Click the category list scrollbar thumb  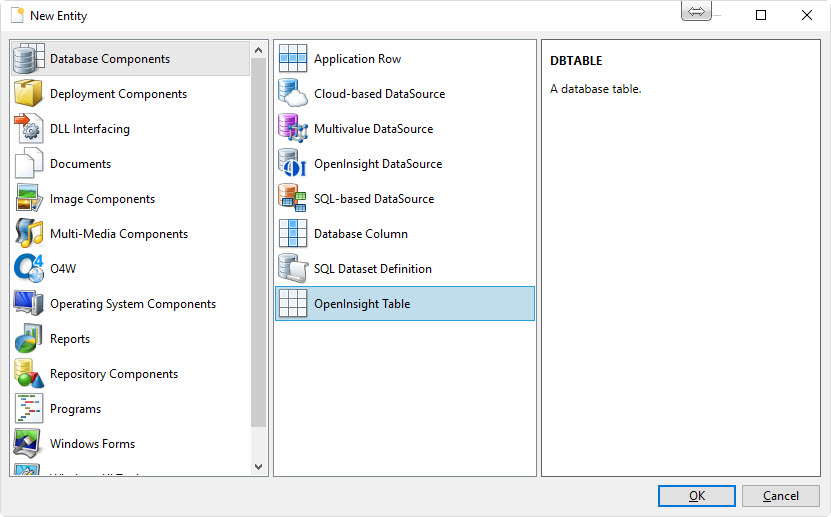259,242
